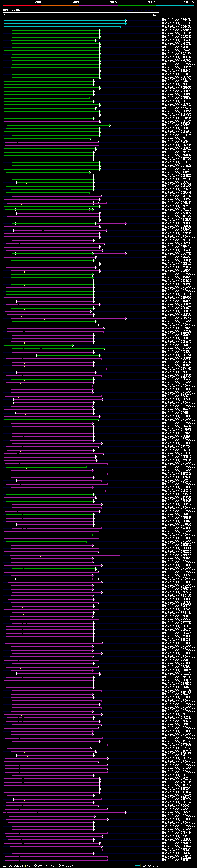The height and width of the screenshot is (868, 197).
Task: Click the label UniRef100_Q93XM7
Action: click(177, 37)
